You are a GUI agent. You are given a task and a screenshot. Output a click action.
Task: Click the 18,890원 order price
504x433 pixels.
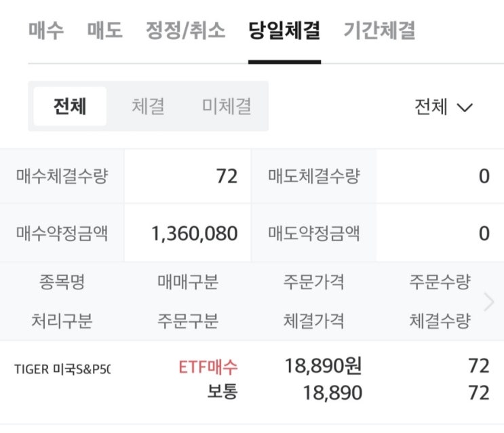[323, 367]
